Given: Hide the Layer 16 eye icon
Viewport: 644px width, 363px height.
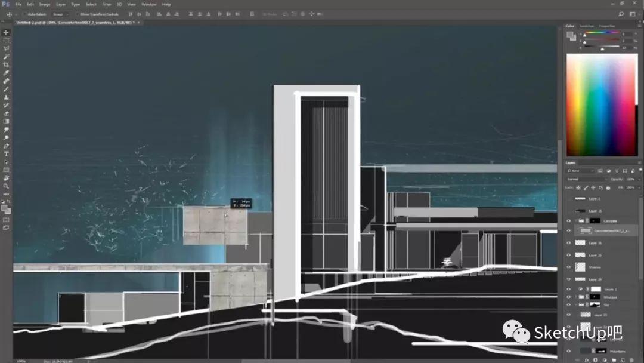Looking at the screenshot, I should [569, 243].
